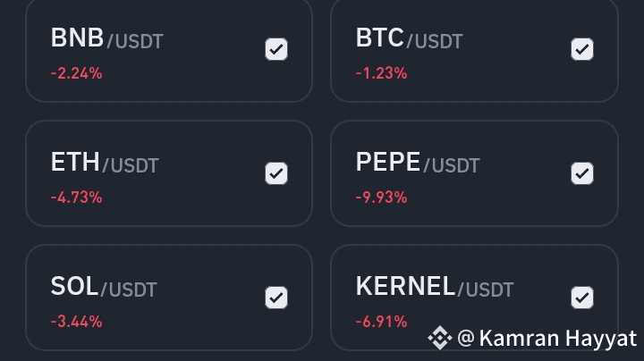
Task: Toggle the KERNEL/USDT checkbox
Action: [582, 298]
